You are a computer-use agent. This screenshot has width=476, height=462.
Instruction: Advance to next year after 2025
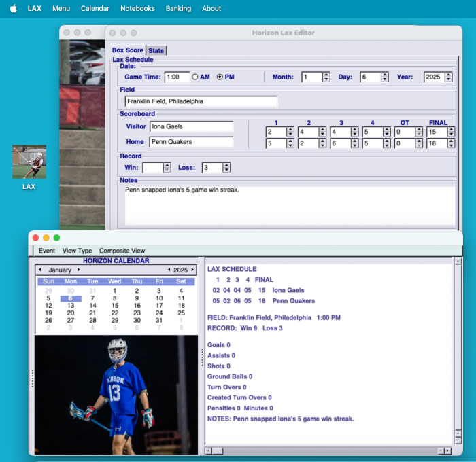(192, 270)
